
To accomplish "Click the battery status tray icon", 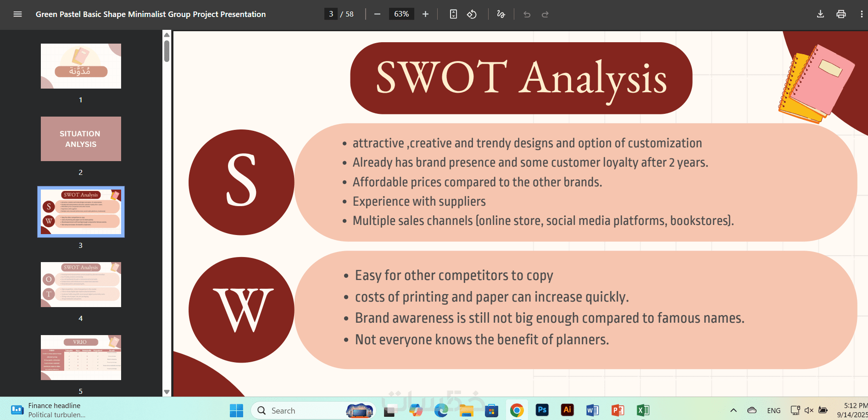I will (823, 410).
